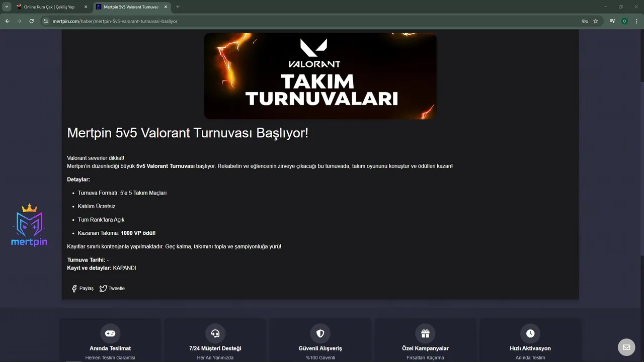Screen dimensions: 644x362
Task: Tweet the article with Tweetle
Action: pyautogui.click(x=112, y=289)
